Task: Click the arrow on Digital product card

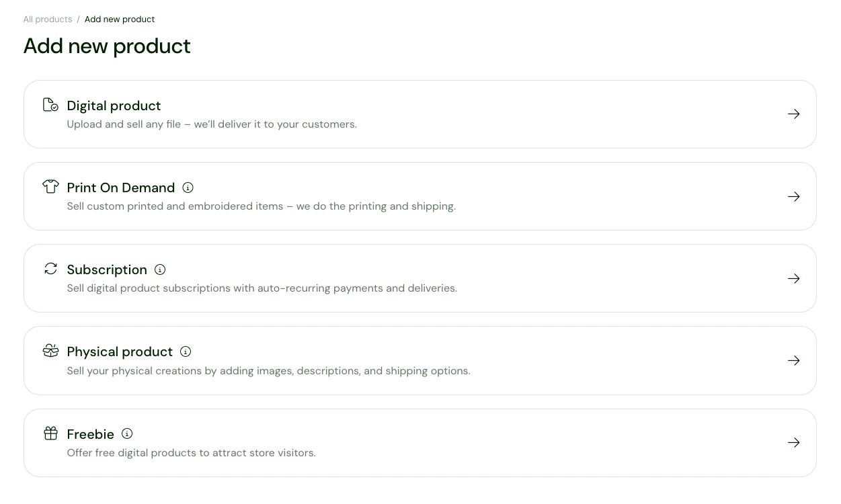Action: tap(794, 114)
